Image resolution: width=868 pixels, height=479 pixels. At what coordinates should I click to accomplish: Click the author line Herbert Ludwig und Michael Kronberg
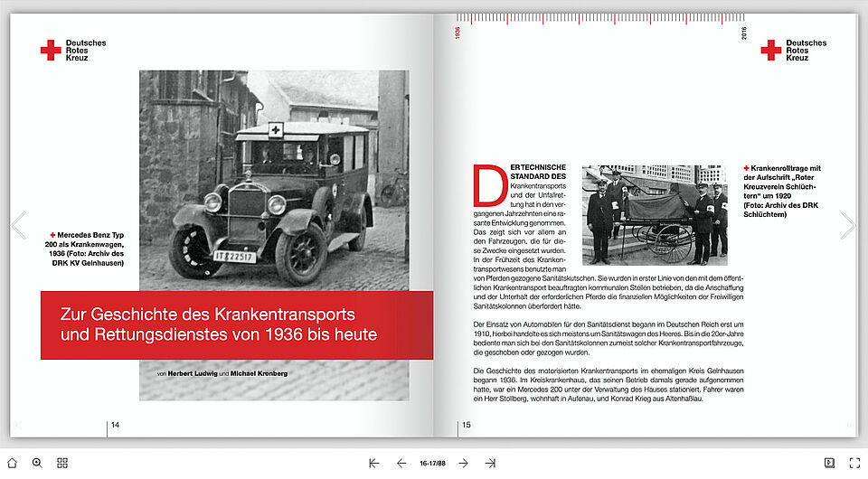coord(222,374)
